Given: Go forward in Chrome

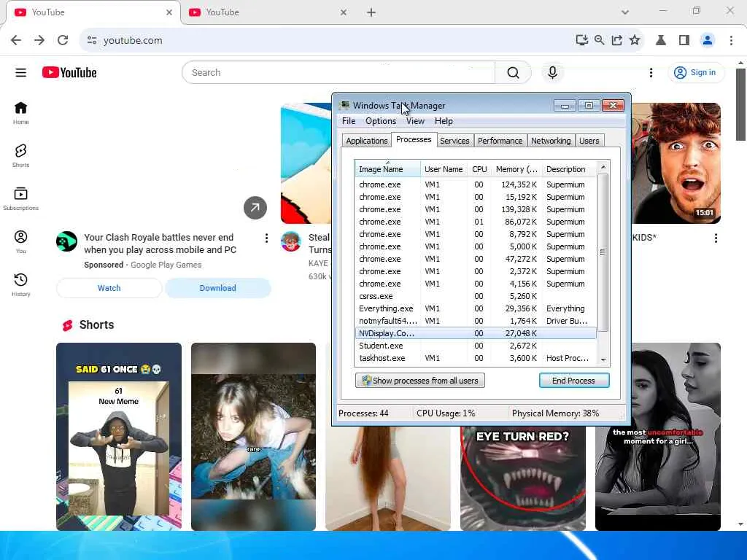Looking at the screenshot, I should [39, 41].
